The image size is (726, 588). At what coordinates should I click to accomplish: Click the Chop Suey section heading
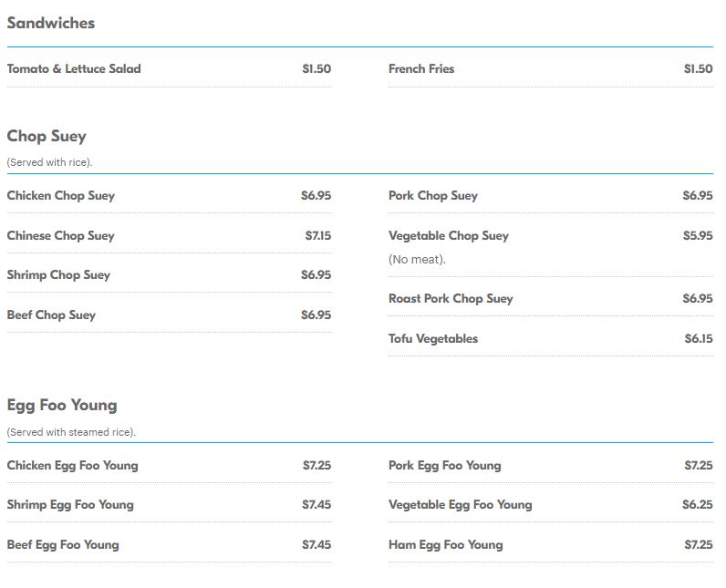(47, 137)
